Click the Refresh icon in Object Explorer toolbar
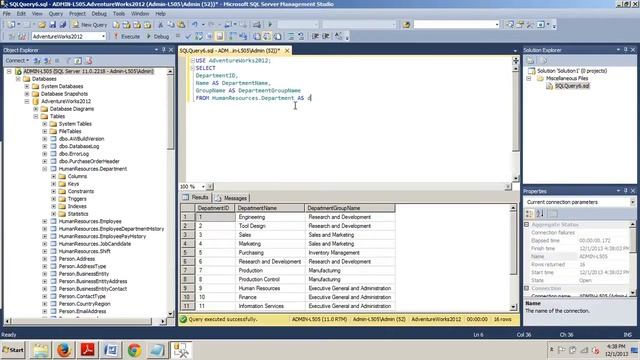Viewport: 640px width, 360px height. coord(78,61)
